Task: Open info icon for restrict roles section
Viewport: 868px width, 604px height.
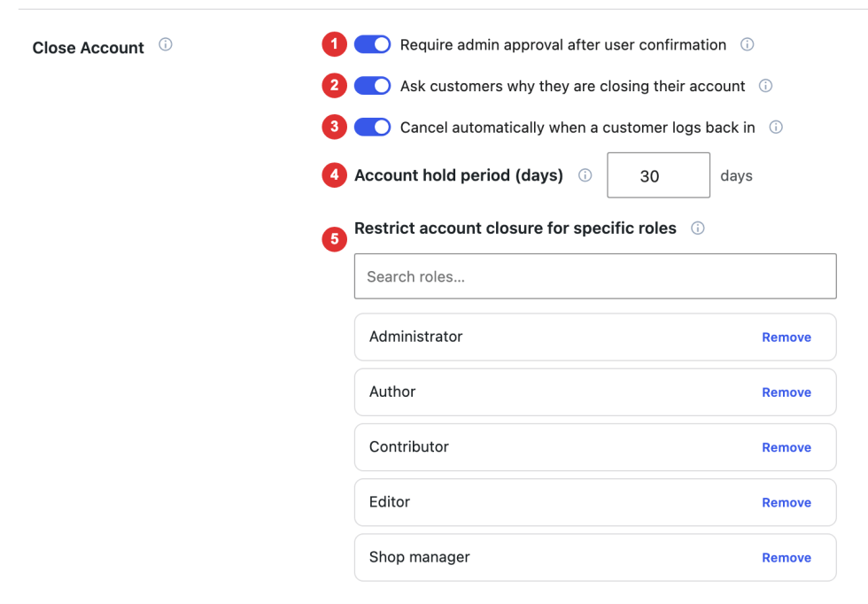Action: 698,228
